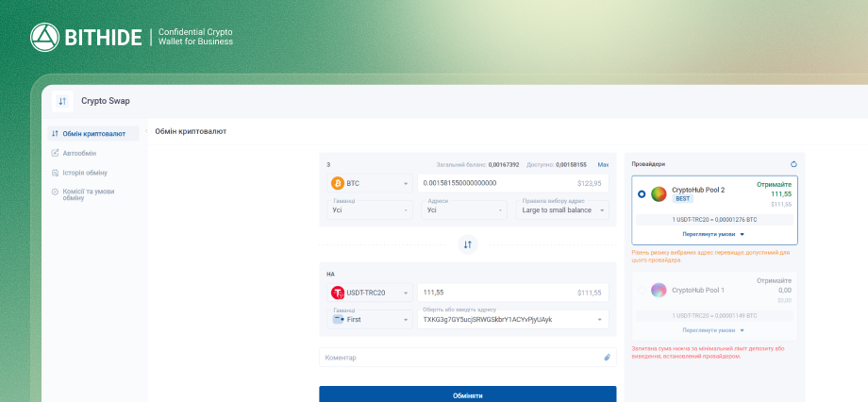Click the CryptoHub Pool 2 logo
The height and width of the screenshot is (402, 868).
tap(659, 193)
